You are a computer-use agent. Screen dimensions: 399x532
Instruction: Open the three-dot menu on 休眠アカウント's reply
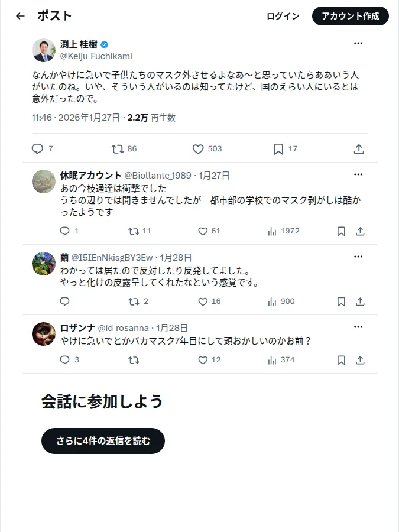pyautogui.click(x=358, y=174)
